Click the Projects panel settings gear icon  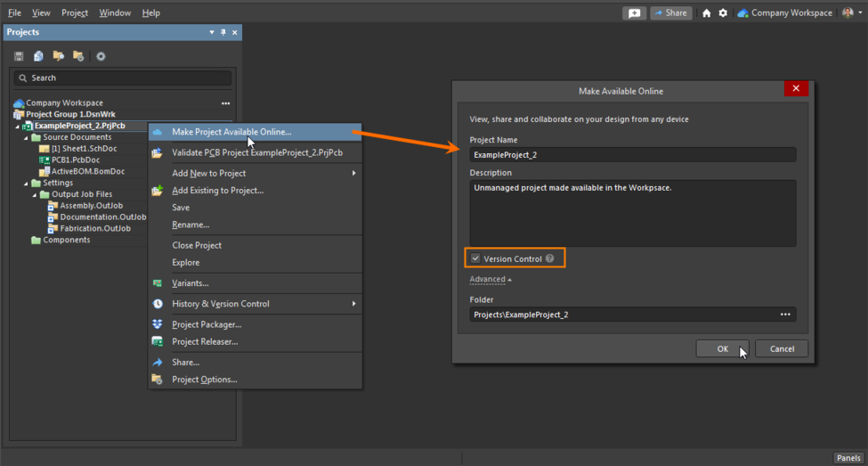click(101, 56)
